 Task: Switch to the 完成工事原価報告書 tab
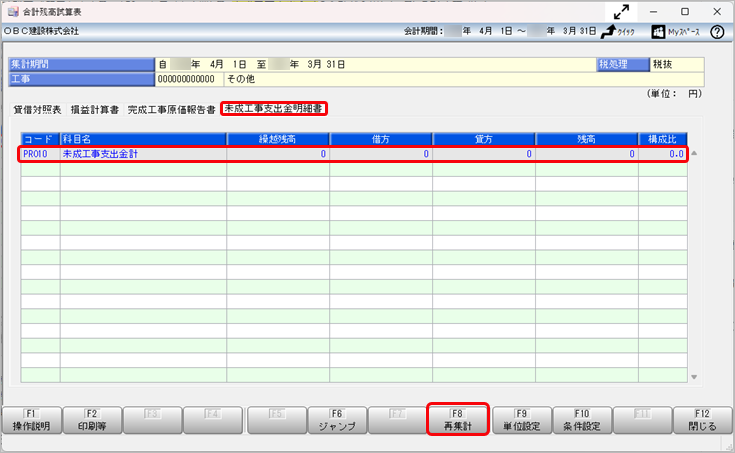coord(172,109)
